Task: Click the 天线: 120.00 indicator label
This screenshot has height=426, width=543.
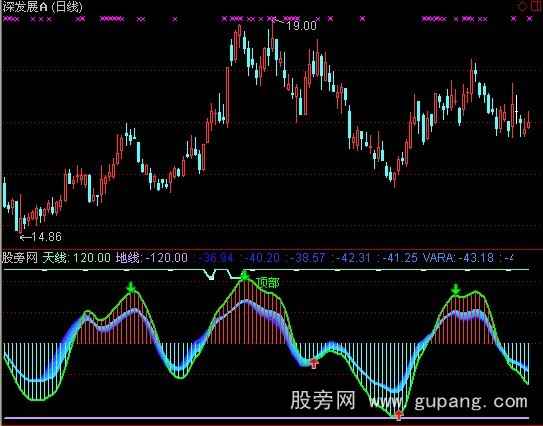Action: pyautogui.click(x=77, y=258)
